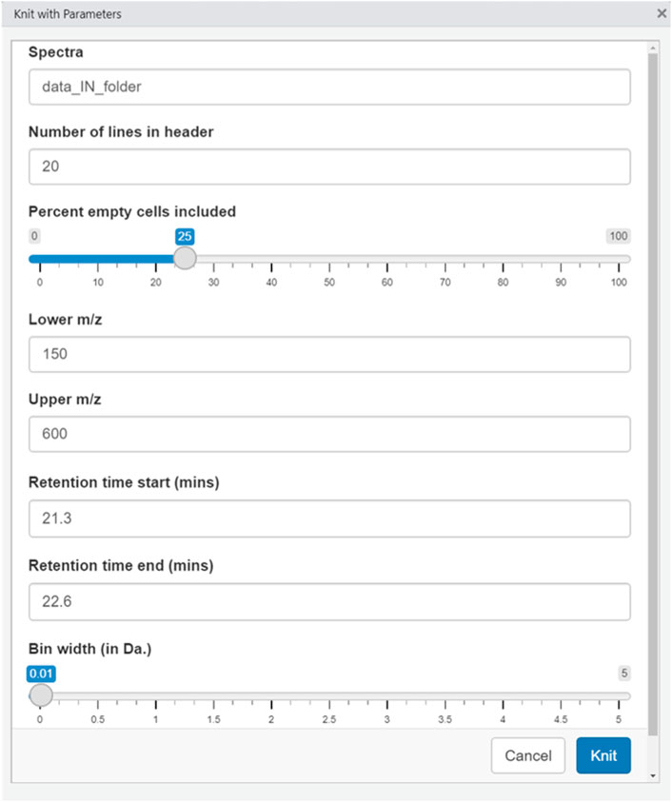Click the Knit button
This screenshot has height=802, width=672.
(603, 755)
